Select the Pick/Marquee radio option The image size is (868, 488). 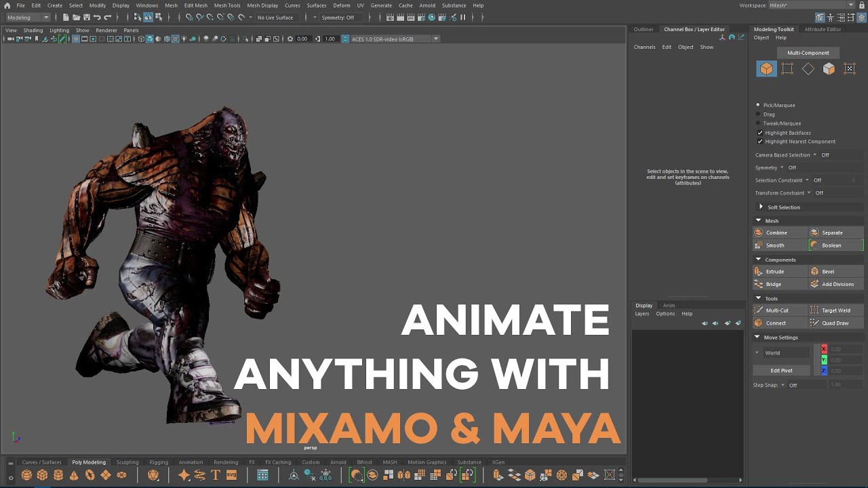(x=758, y=105)
